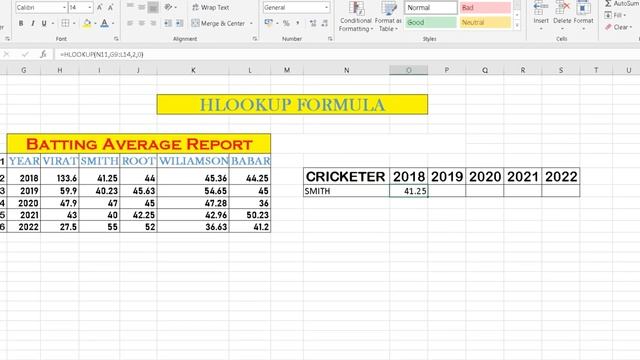Screen dimensions: 640x360
Task: Select column O header
Action: pyautogui.click(x=409, y=70)
